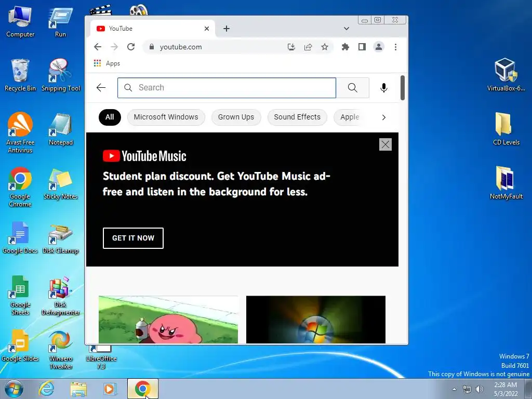Select the Computer desktop icon
The height and width of the screenshot is (399, 532).
coord(20,22)
